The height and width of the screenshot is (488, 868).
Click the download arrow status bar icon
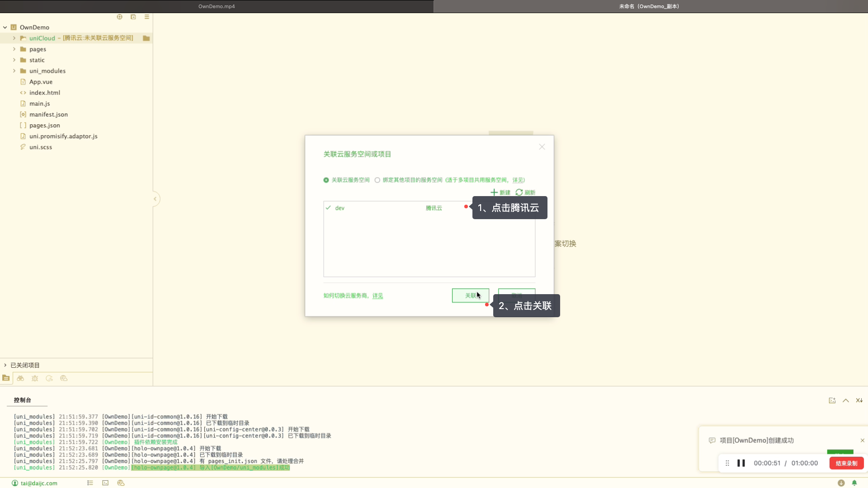coord(841,483)
